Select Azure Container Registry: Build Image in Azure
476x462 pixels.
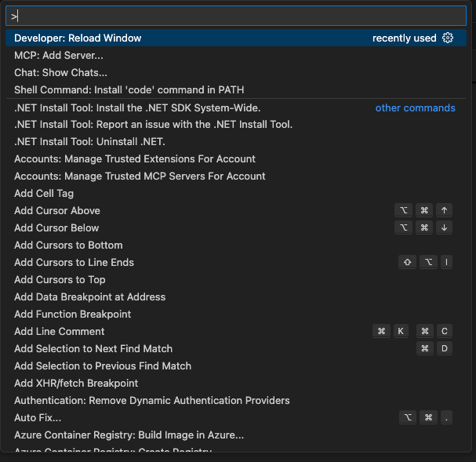(236, 435)
